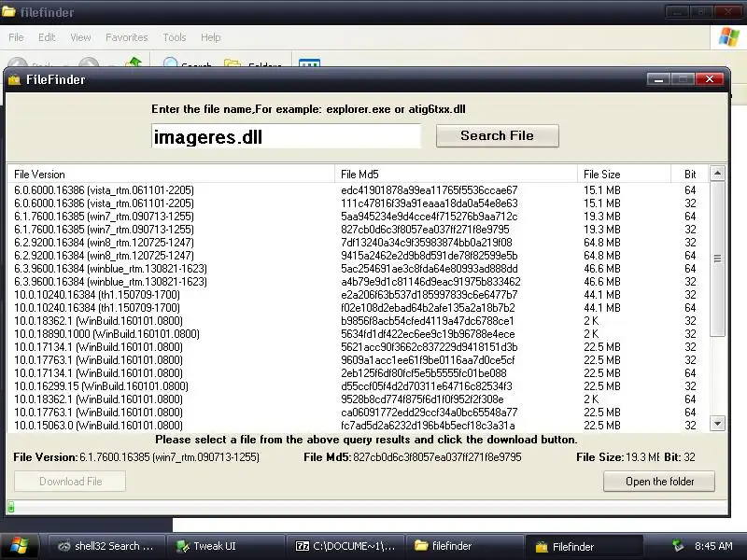Switch to C:\DOCUME~1 7-Zip taskbar item
Image resolution: width=747 pixels, height=560 pixels.
coord(345,546)
